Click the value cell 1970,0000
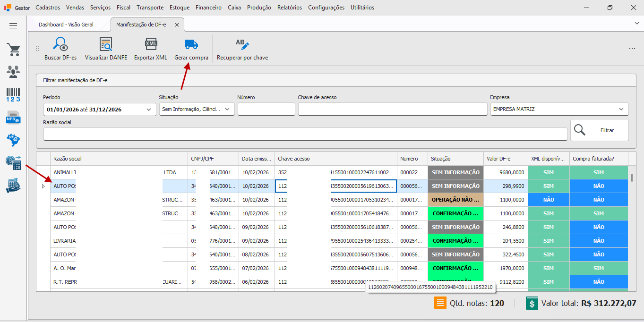This screenshot has width=644, height=322. [505, 268]
